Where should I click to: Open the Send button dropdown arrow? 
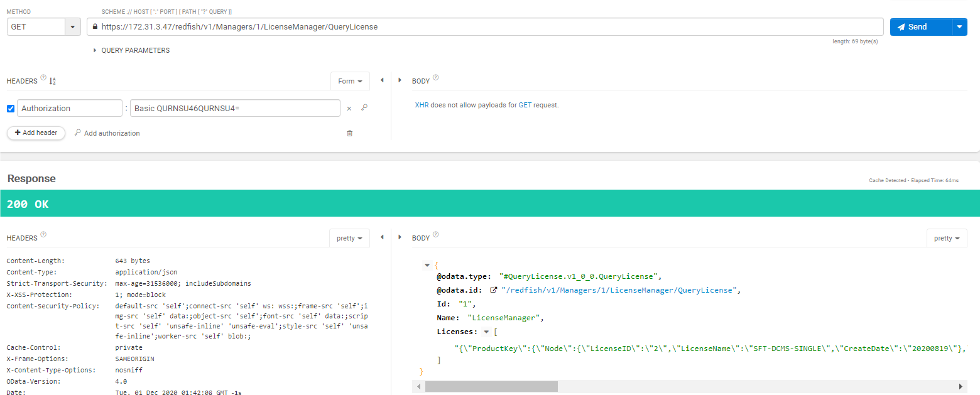[959, 27]
